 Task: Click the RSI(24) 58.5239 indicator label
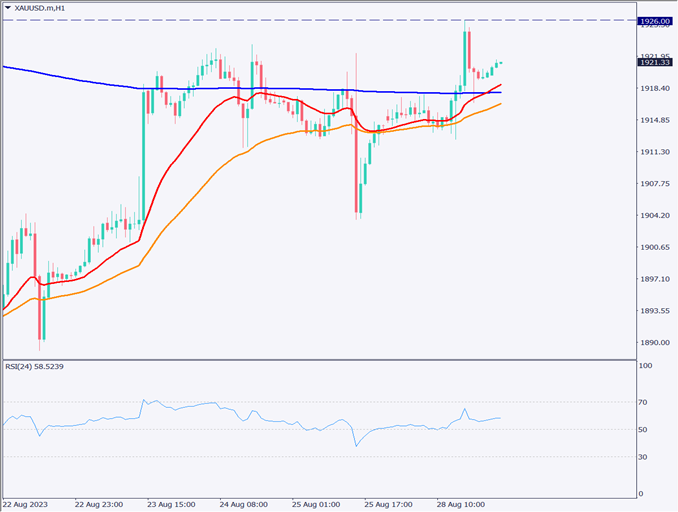point(35,367)
